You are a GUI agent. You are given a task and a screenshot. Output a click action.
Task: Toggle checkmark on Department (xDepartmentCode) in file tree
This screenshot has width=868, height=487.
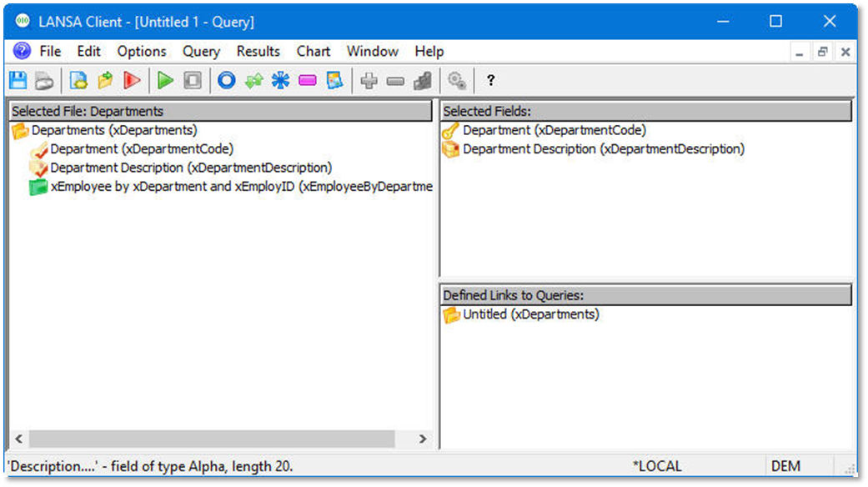(x=38, y=149)
